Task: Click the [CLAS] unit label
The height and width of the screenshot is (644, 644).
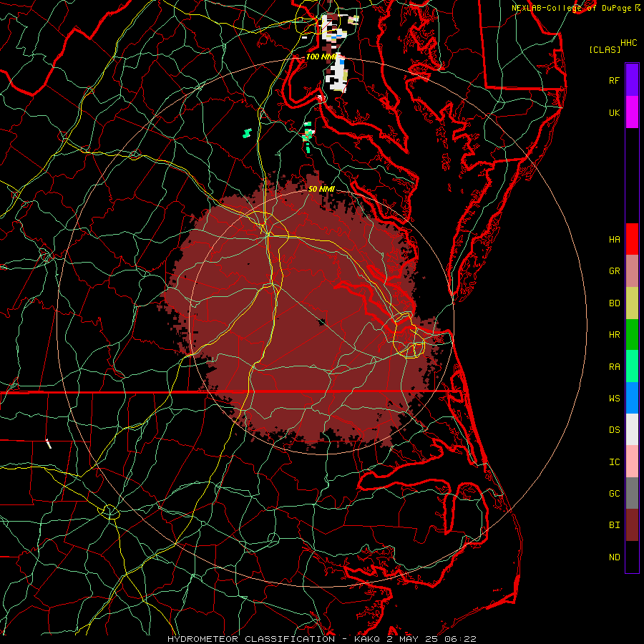Action: [x=605, y=49]
